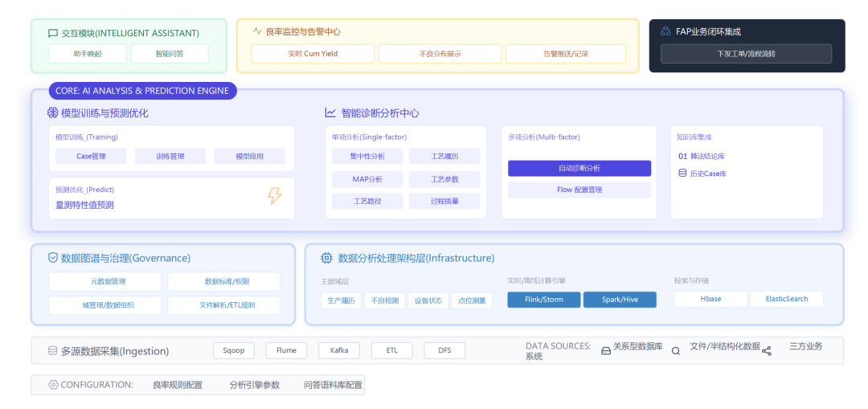This screenshot has width=868, height=409.
Task: Select 工艺参数
Action: pos(444,179)
